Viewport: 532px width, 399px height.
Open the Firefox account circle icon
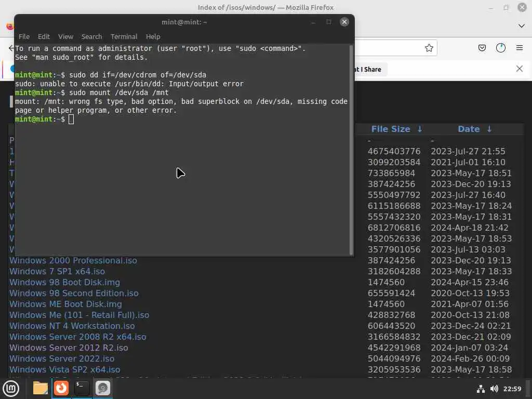point(500,48)
